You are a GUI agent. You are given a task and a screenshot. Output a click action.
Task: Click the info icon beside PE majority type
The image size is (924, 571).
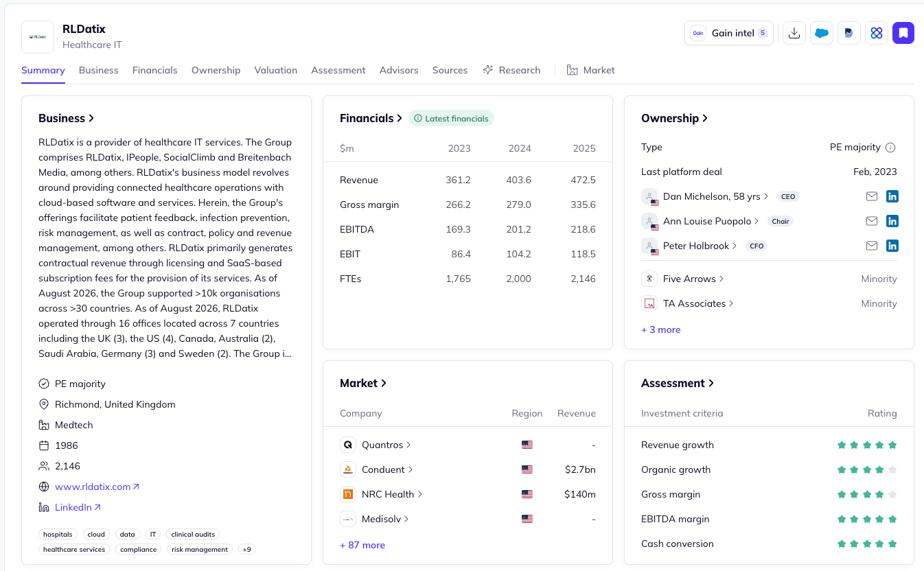click(x=890, y=148)
